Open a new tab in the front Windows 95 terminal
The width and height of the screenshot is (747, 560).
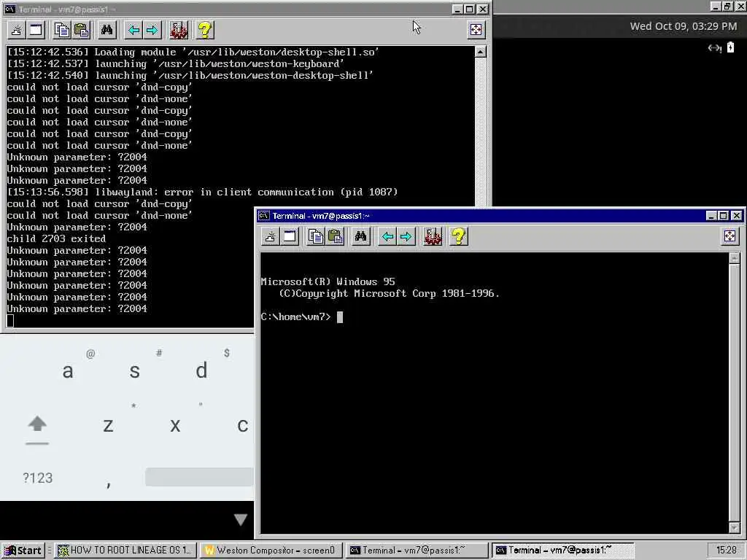(270, 236)
